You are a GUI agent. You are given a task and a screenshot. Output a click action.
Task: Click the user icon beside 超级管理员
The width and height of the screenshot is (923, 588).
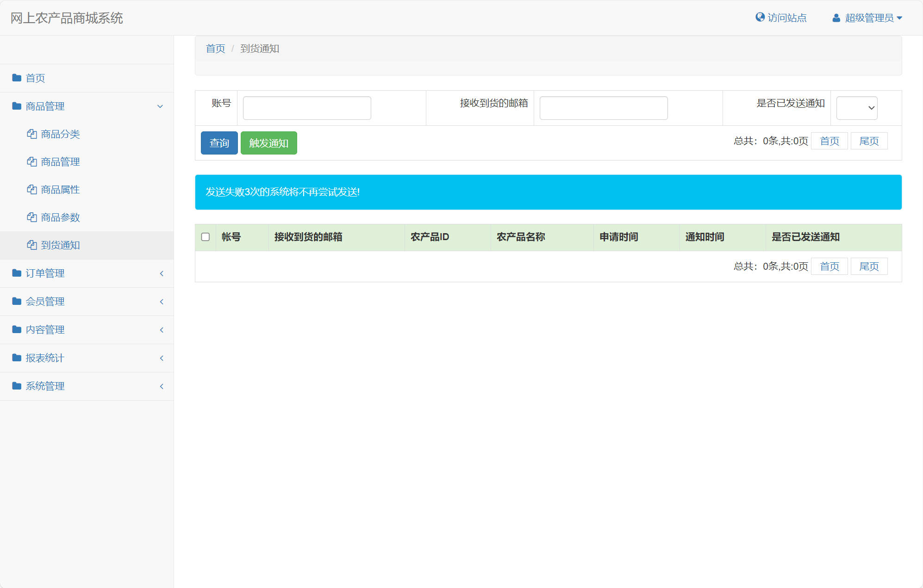click(x=836, y=18)
